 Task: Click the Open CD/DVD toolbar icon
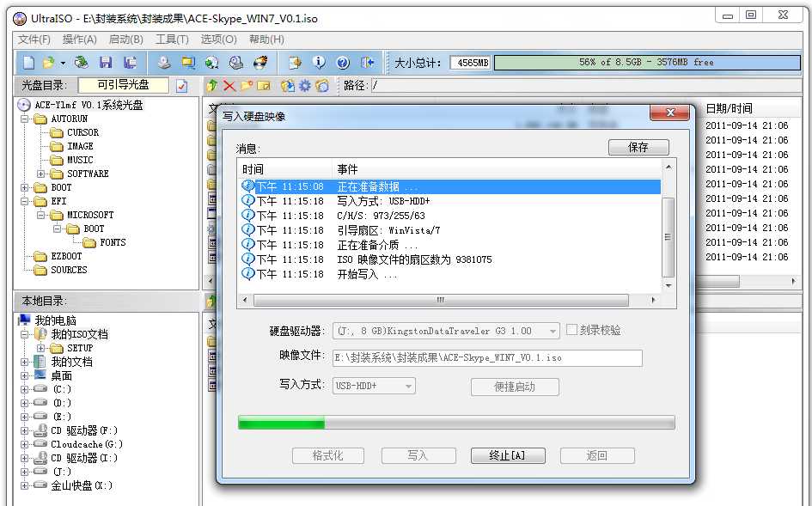[81, 63]
